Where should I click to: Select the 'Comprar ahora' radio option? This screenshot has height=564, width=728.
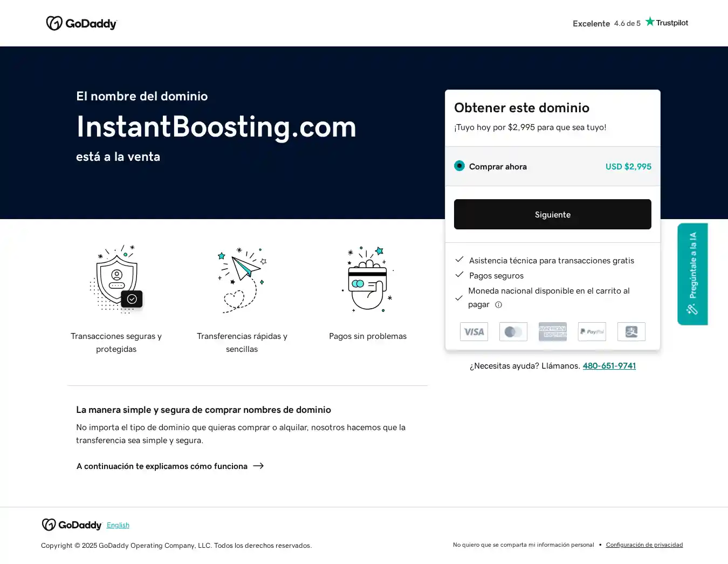coord(459,166)
